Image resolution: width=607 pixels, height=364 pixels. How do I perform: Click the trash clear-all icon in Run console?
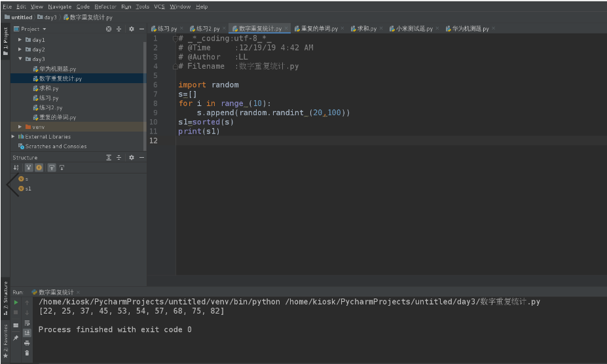pos(27,353)
